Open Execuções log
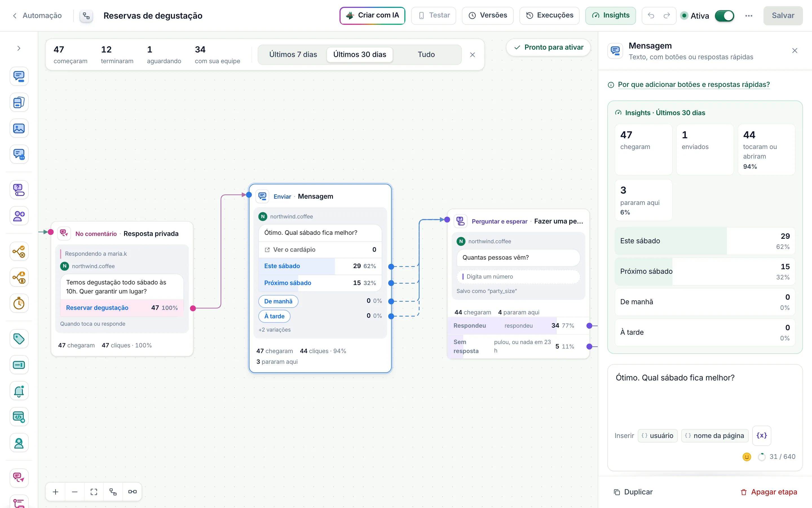Image resolution: width=812 pixels, height=508 pixels. pos(549,16)
